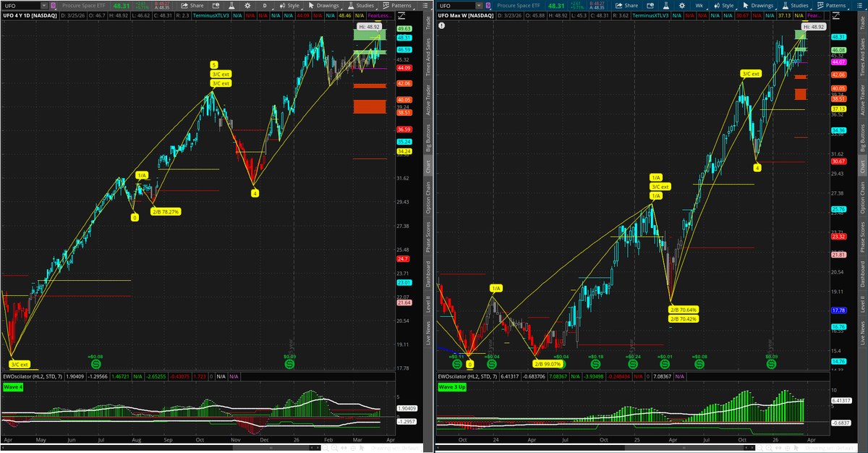The height and width of the screenshot is (453, 868).
Task: Expand symbol dropdown arrow in right chart
Action: click(479, 6)
